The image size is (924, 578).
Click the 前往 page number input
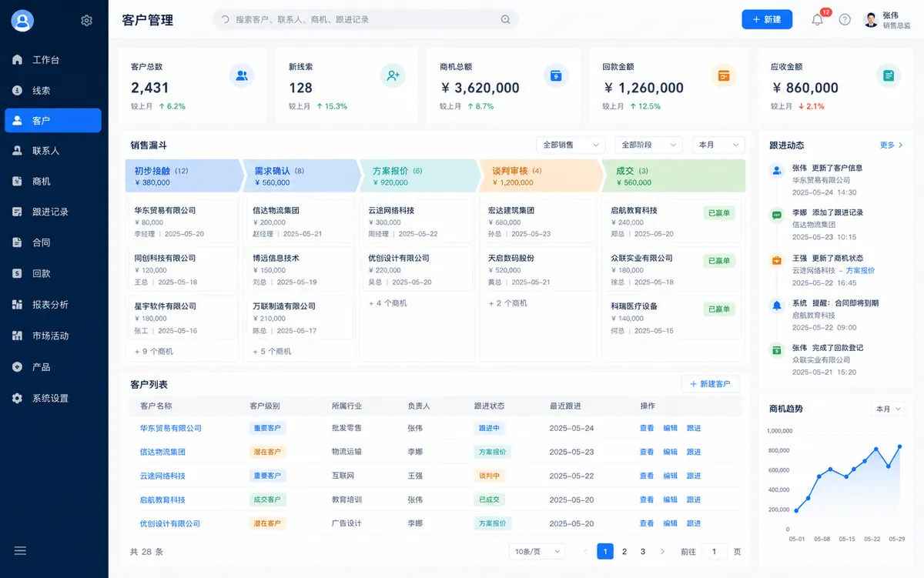pyautogui.click(x=714, y=551)
